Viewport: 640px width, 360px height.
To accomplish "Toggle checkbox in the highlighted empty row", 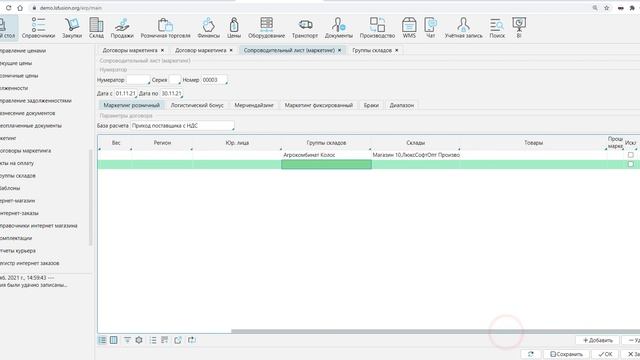I will click(x=631, y=164).
